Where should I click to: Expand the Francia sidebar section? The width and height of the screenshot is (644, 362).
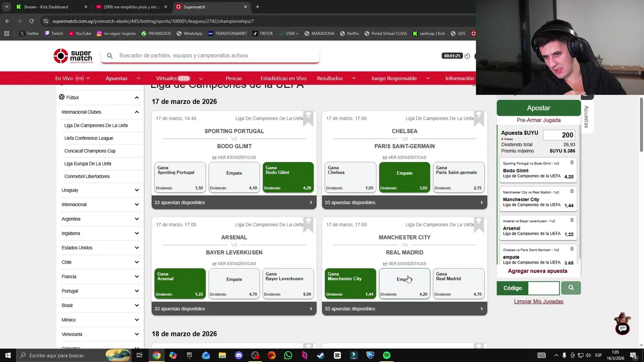click(100, 277)
